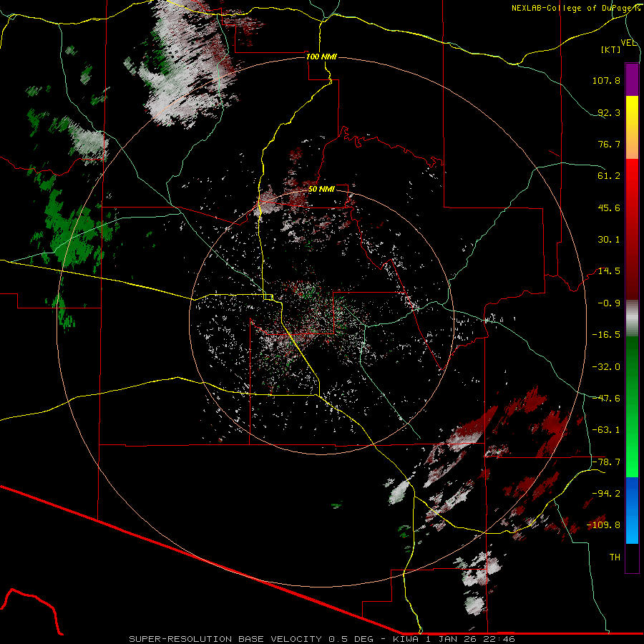Image resolution: width=644 pixels, height=644 pixels.
Task: Select the -16.5 value on the velocity scale
Action: (606, 335)
